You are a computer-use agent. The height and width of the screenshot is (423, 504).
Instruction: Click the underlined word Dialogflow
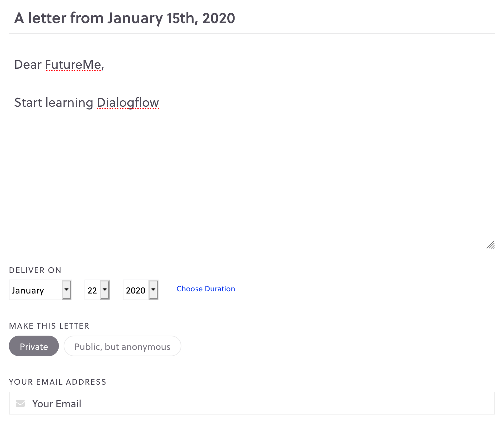pyautogui.click(x=128, y=103)
